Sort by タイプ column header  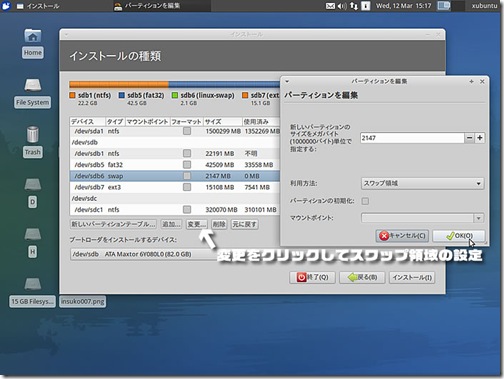(115, 121)
